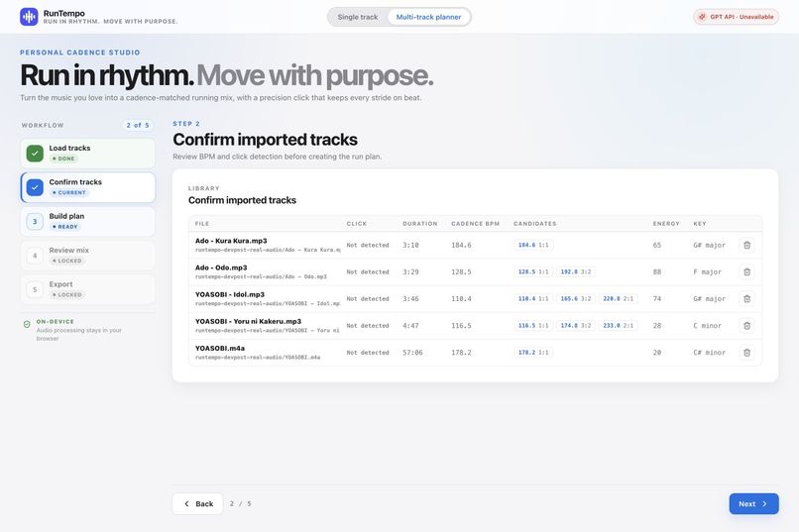Delete the YOASOBI.m4a track
This screenshot has width=799, height=532.
tap(746, 353)
